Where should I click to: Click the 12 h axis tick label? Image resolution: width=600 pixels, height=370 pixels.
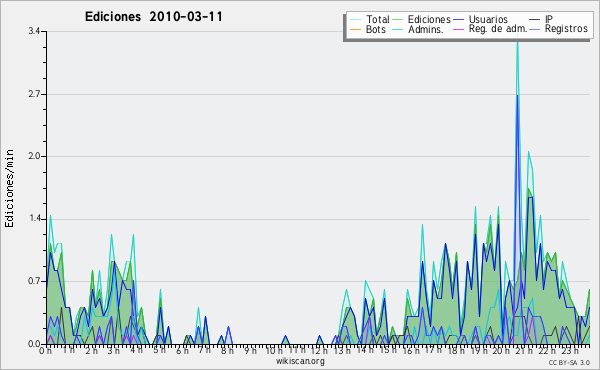click(x=319, y=350)
